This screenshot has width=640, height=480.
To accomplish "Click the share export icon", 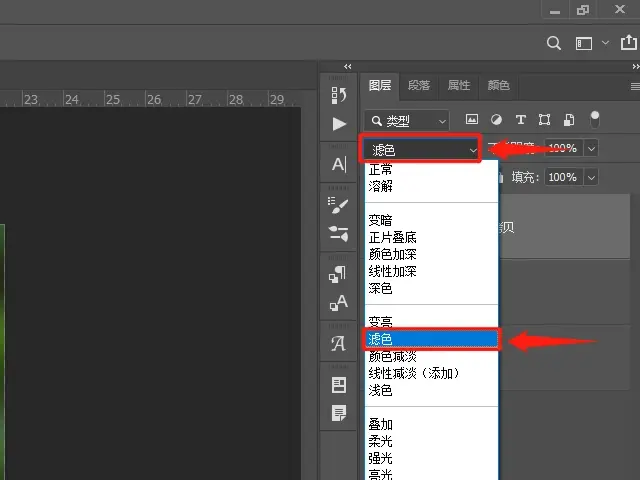I will (x=629, y=43).
